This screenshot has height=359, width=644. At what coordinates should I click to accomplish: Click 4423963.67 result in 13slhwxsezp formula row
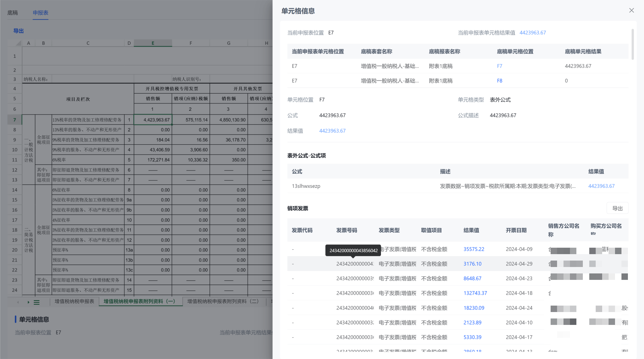click(x=601, y=186)
